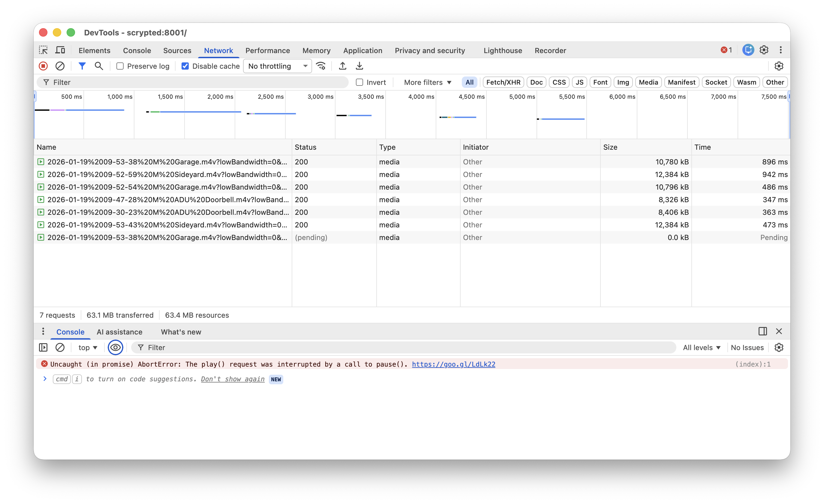
Task: Open the goo.gl/LdLk22 error link
Action: [453, 364]
